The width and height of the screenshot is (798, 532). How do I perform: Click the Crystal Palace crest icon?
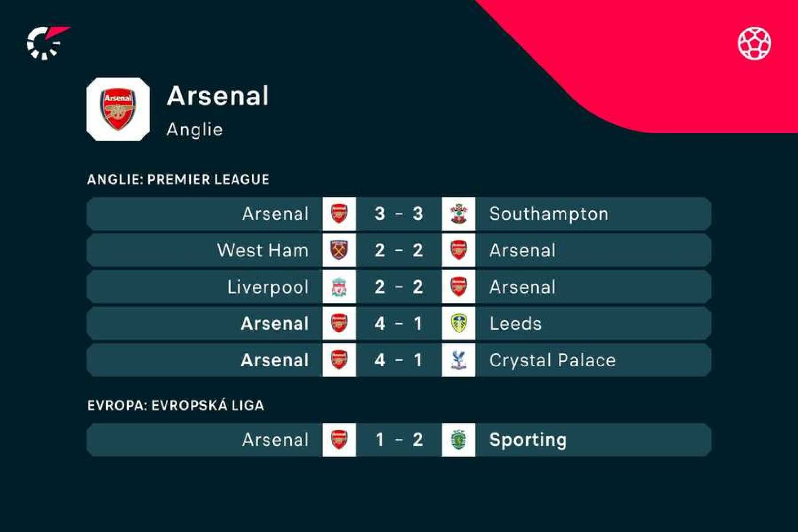pos(459,360)
